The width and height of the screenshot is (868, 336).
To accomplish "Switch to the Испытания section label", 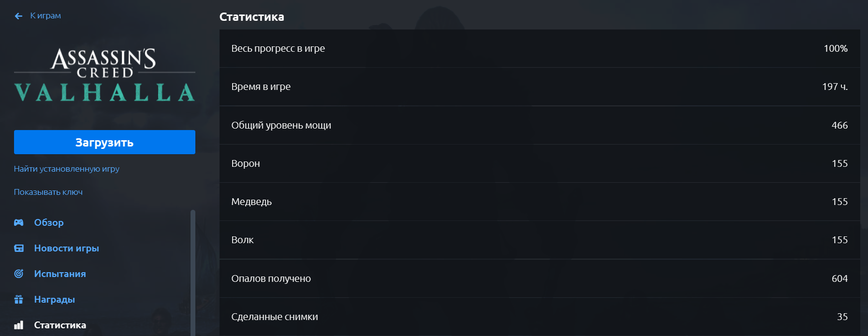I will click(60, 274).
